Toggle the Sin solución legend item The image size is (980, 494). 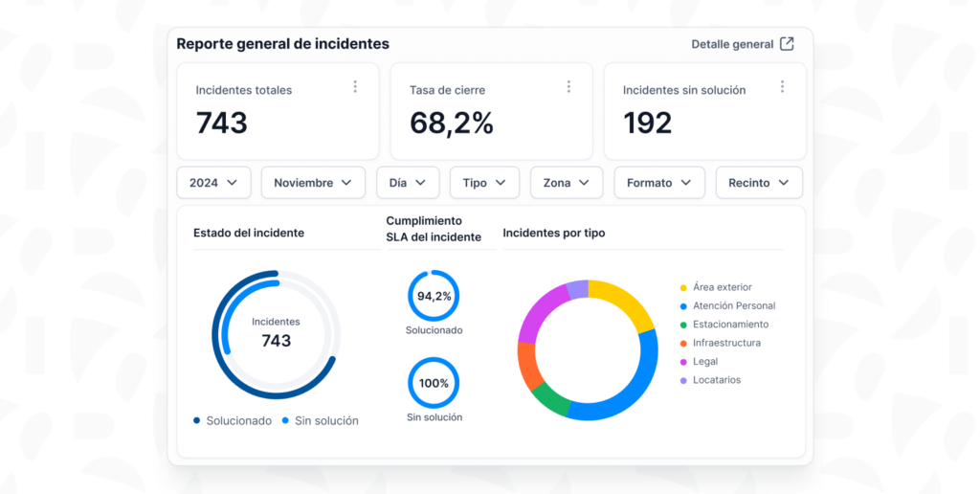(321, 420)
